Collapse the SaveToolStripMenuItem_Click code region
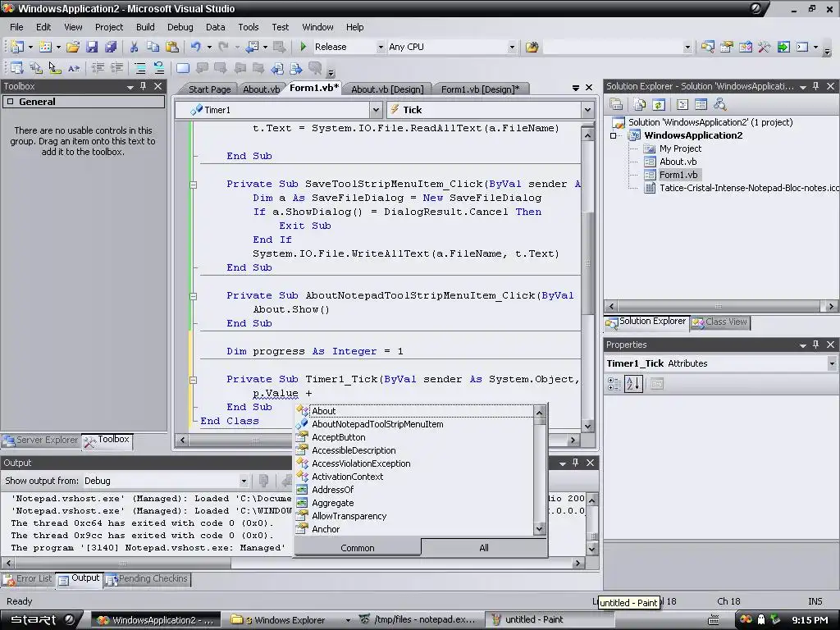840x630 pixels. click(194, 185)
